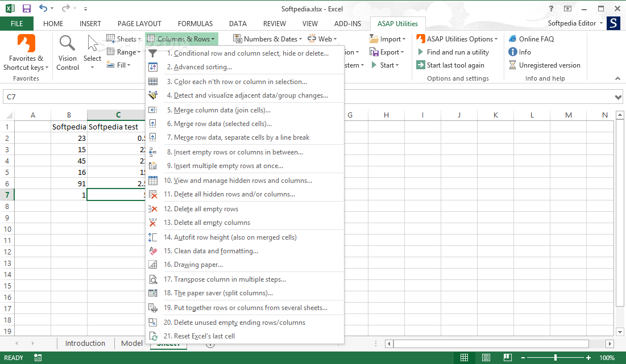Click Find and run a utility
Viewport: 626px width, 364px height.
tap(453, 52)
